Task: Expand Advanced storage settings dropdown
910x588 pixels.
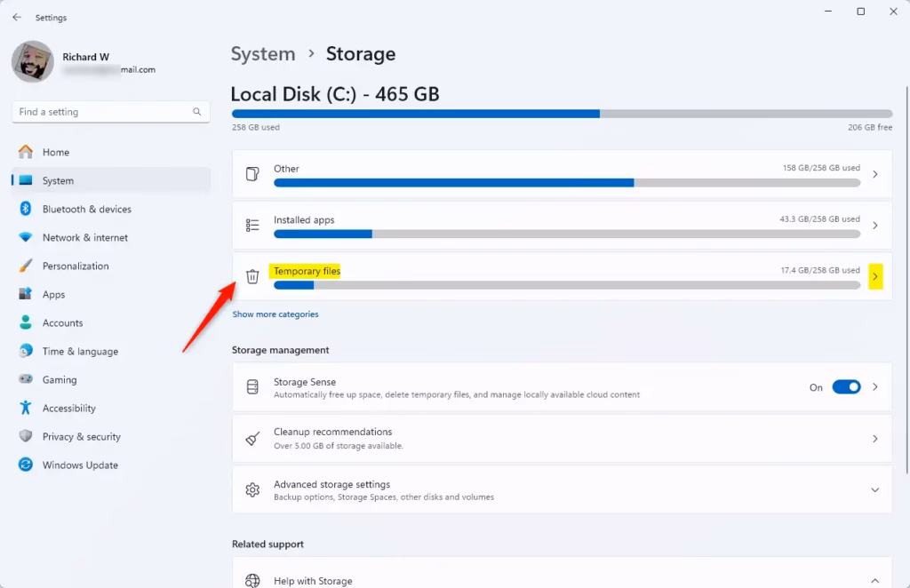Action: 875,490
